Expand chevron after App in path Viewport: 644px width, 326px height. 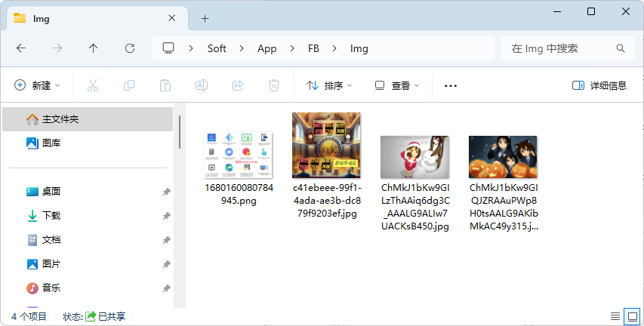(292, 48)
